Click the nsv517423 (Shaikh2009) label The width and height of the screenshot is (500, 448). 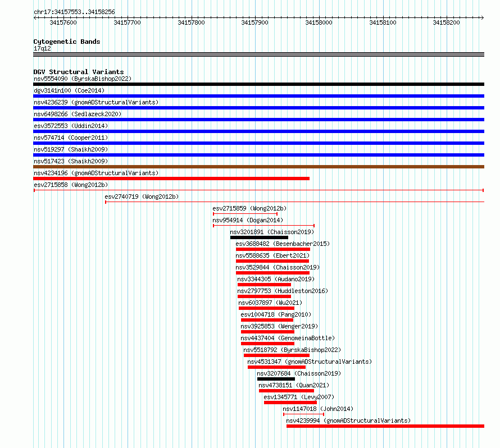click(71, 161)
